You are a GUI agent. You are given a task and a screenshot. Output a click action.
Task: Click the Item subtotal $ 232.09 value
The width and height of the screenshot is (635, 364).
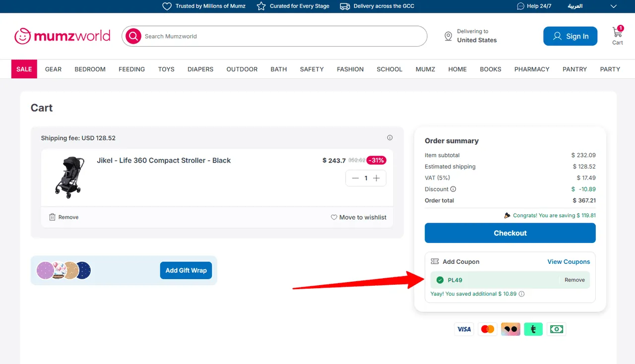coord(583,155)
